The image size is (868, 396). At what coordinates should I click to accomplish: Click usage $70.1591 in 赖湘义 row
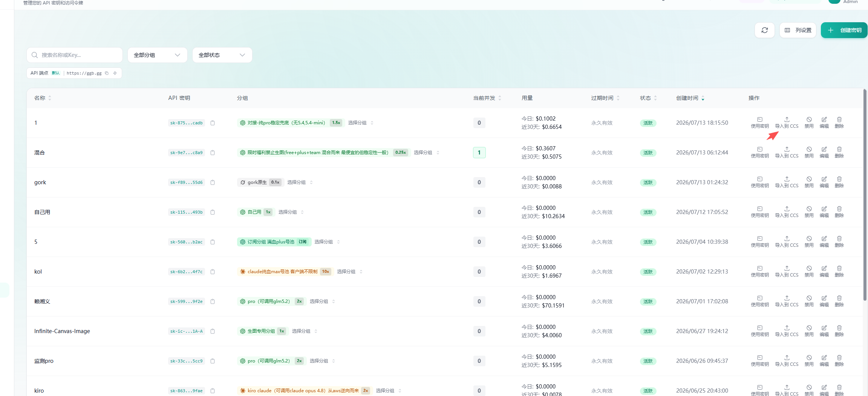tap(553, 306)
